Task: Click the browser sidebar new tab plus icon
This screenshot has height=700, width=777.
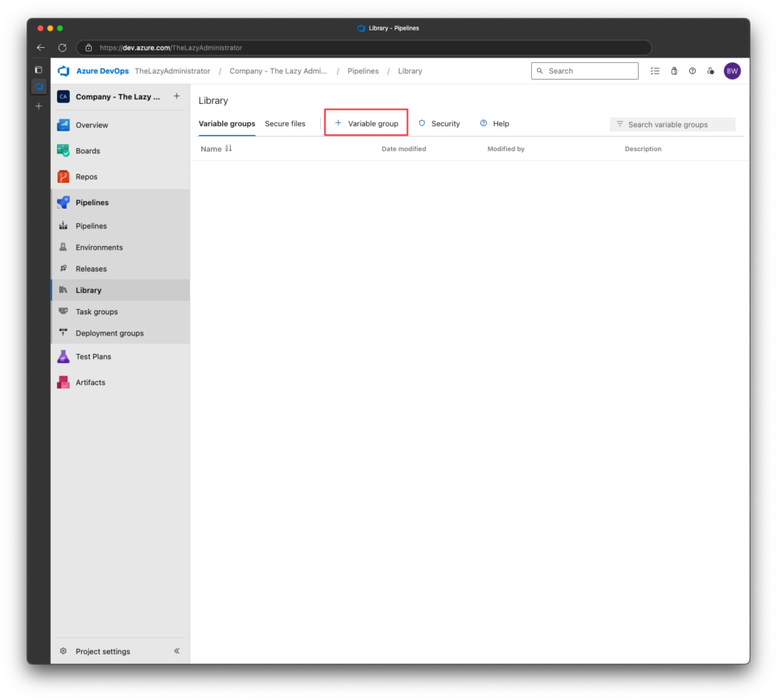Action: point(39,106)
